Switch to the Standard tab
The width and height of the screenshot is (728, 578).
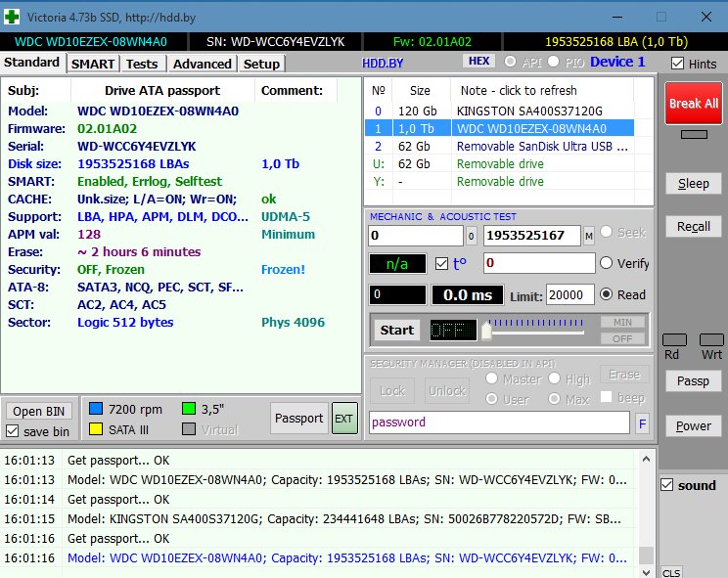(32, 63)
